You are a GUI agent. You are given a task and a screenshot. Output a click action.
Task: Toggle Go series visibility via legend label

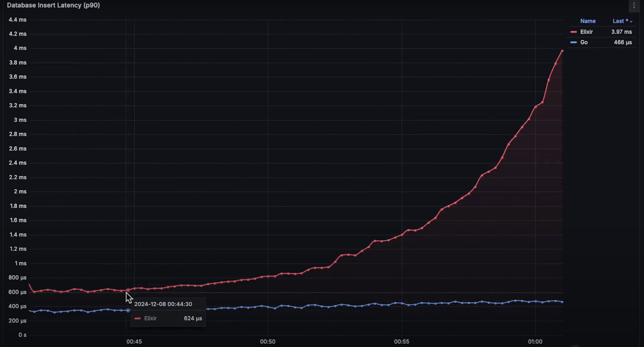pos(584,43)
